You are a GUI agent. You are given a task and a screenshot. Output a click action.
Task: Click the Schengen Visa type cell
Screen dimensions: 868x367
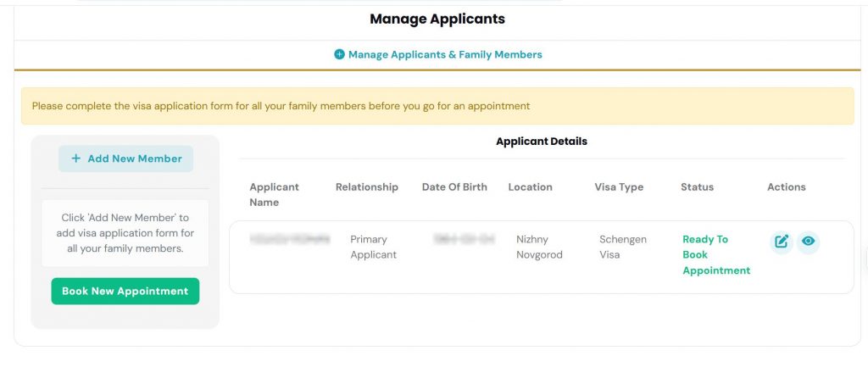[x=623, y=247]
